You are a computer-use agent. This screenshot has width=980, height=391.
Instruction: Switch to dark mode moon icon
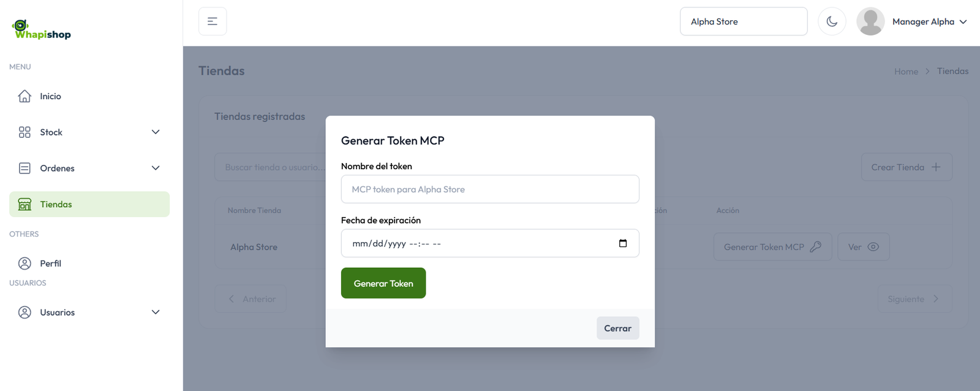(832, 21)
